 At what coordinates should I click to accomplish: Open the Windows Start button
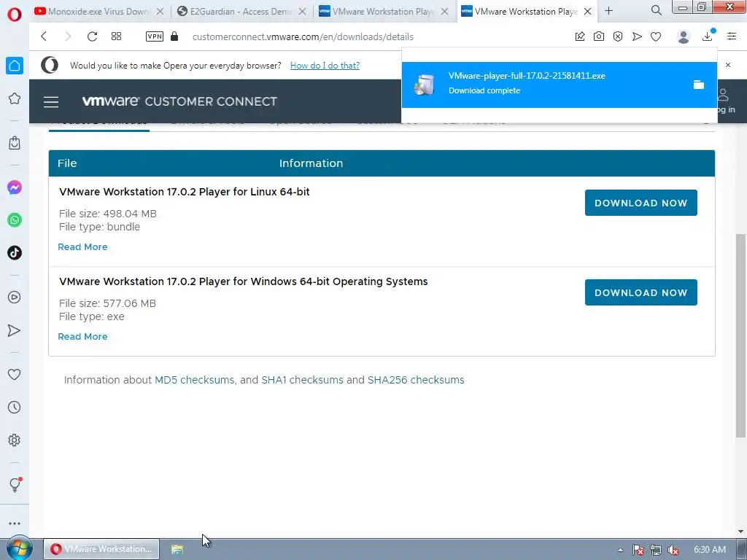pyautogui.click(x=19, y=548)
